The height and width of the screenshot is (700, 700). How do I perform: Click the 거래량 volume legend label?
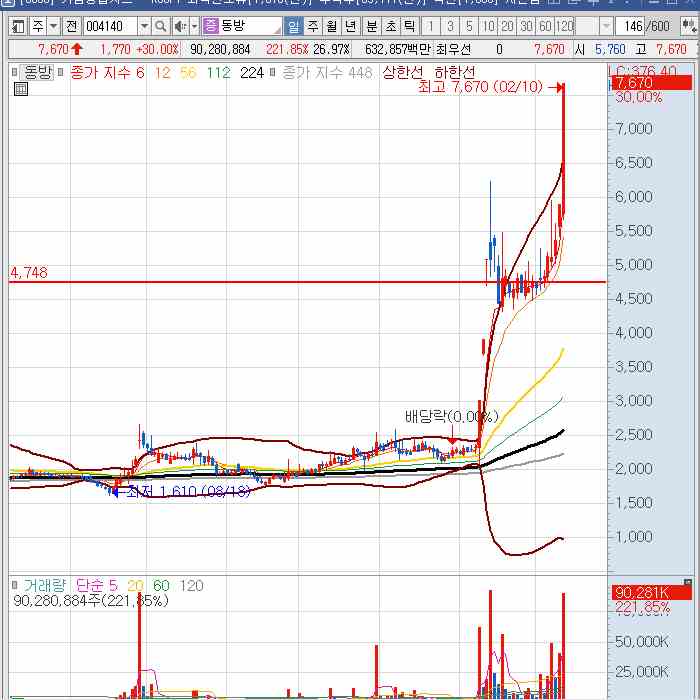45,585
